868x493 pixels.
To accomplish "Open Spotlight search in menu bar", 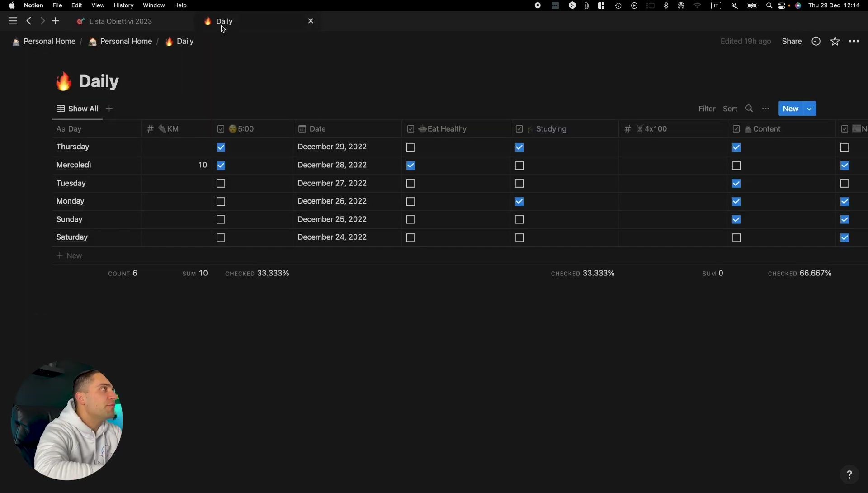I will tap(769, 5).
